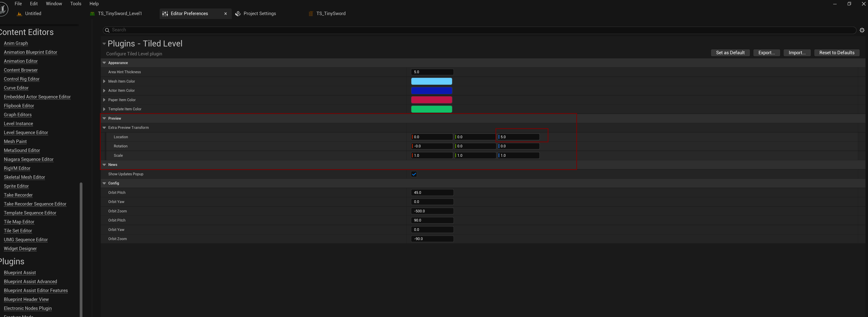Click the Project Settings tab icon
Image resolution: width=868 pixels, height=317 pixels.
[x=238, y=14]
